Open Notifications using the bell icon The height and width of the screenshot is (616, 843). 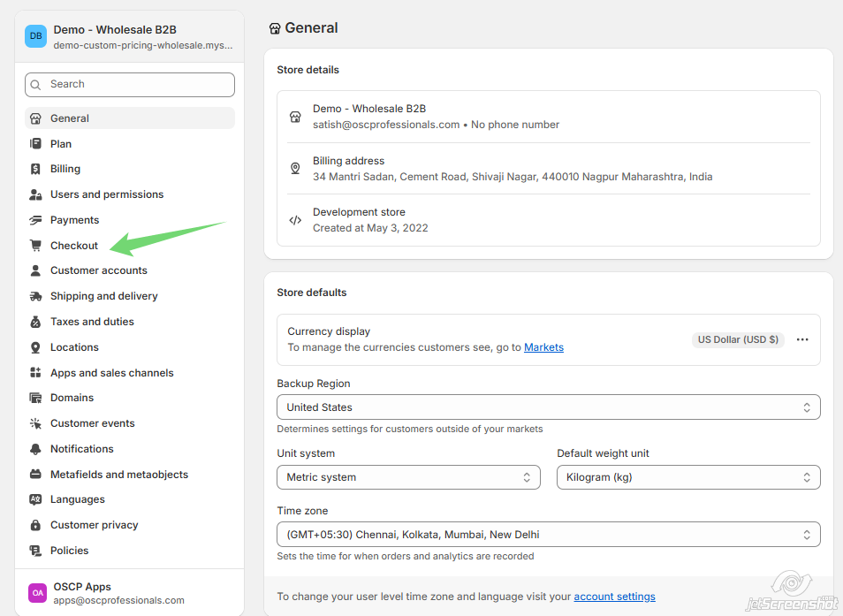[x=34, y=448]
